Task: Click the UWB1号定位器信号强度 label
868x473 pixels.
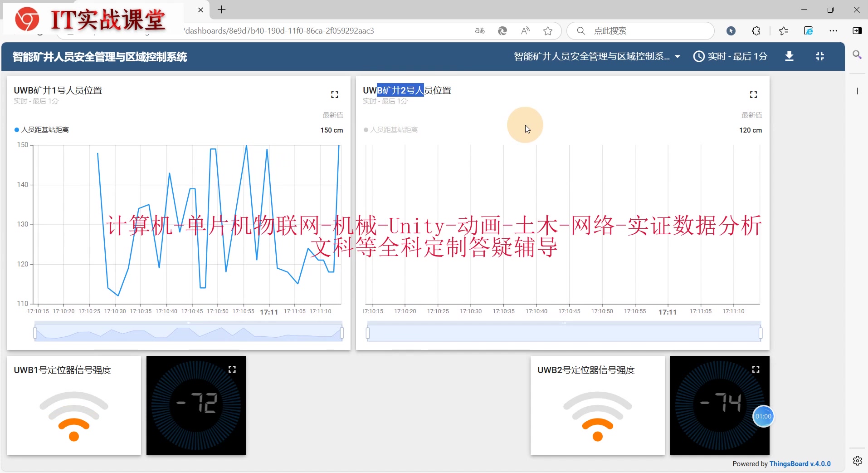Action: pyautogui.click(x=63, y=370)
